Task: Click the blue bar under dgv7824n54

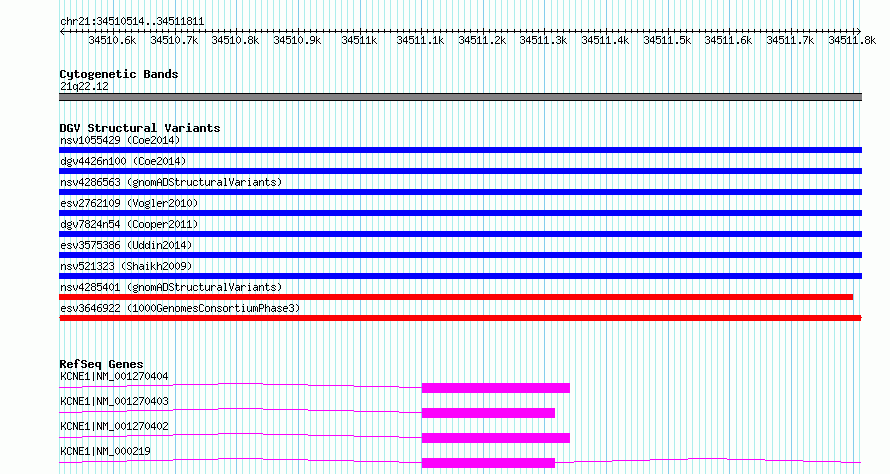Action: point(460,234)
